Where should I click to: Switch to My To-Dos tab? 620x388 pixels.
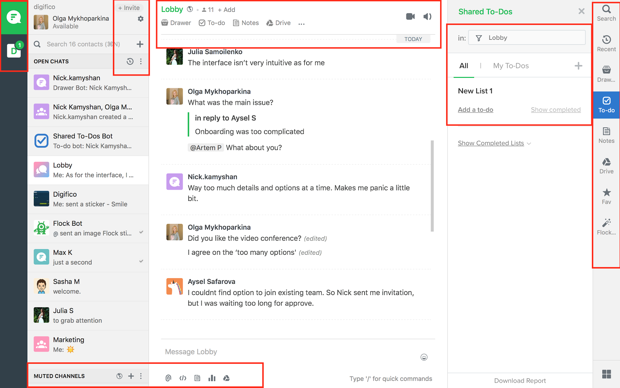(x=511, y=66)
